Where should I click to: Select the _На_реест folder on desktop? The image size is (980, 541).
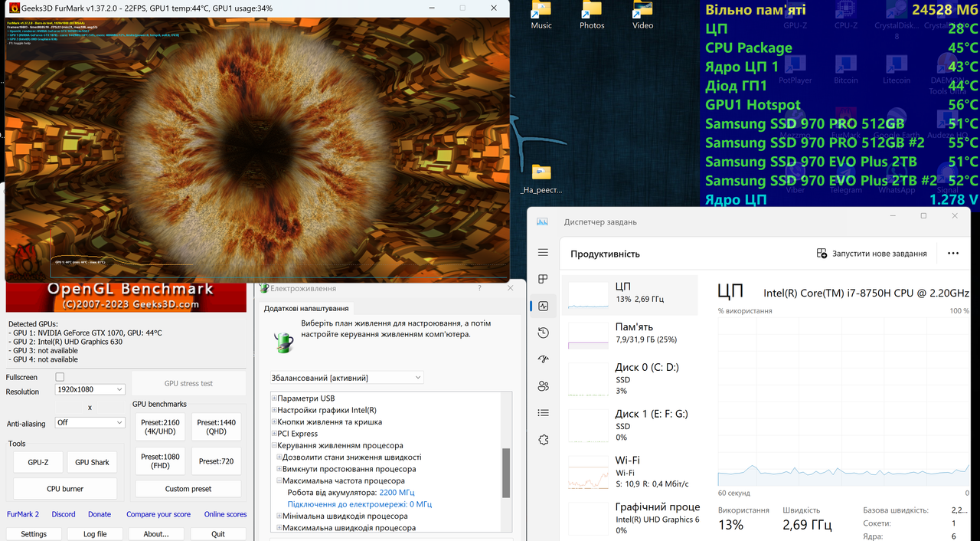coord(541,179)
